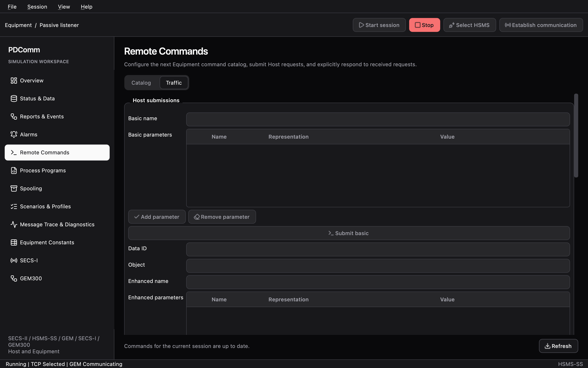The height and width of the screenshot is (368, 588).
Task: Click the Enhanced name input field
Action: pyautogui.click(x=378, y=282)
